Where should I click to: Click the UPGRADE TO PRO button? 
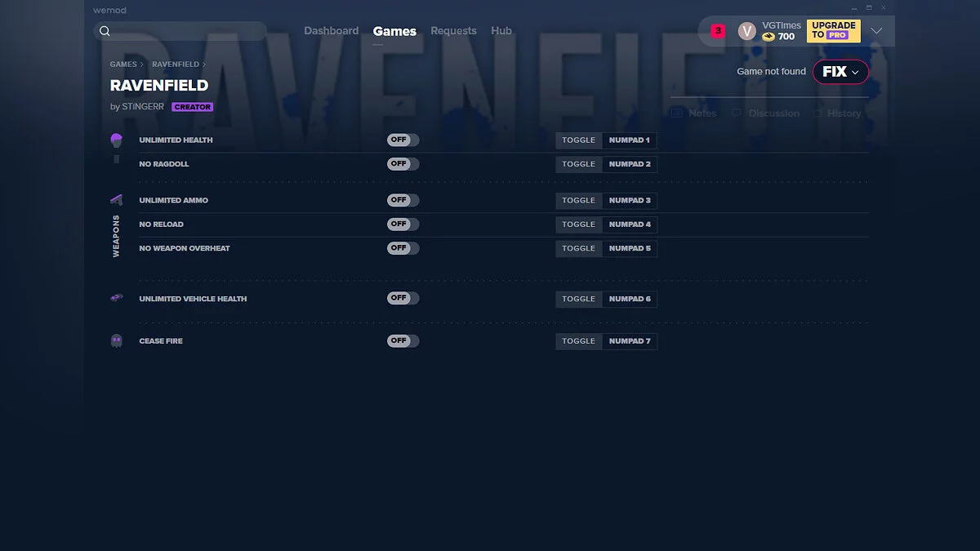833,30
